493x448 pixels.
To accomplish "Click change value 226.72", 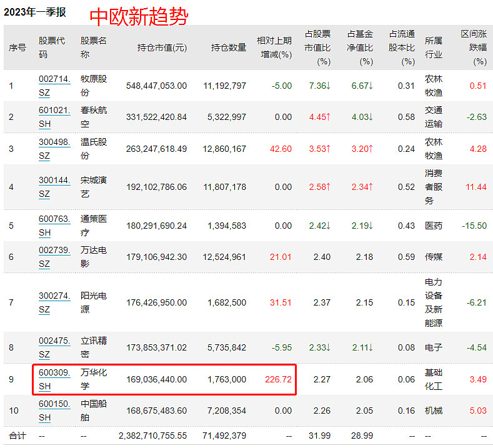I will 279,379.
